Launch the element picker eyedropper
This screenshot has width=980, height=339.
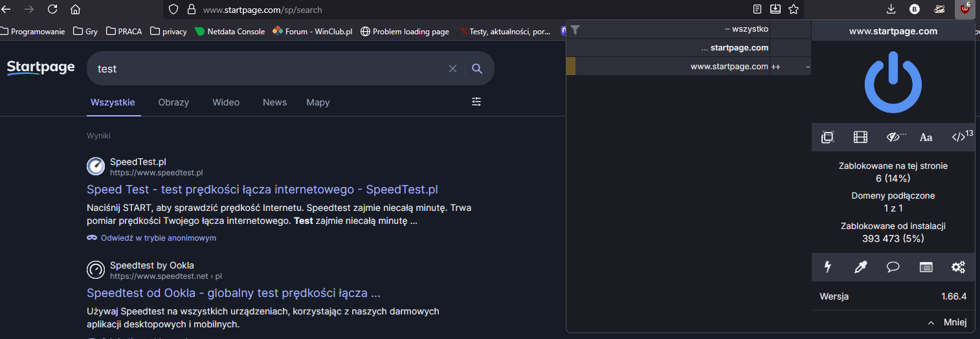[860, 267]
